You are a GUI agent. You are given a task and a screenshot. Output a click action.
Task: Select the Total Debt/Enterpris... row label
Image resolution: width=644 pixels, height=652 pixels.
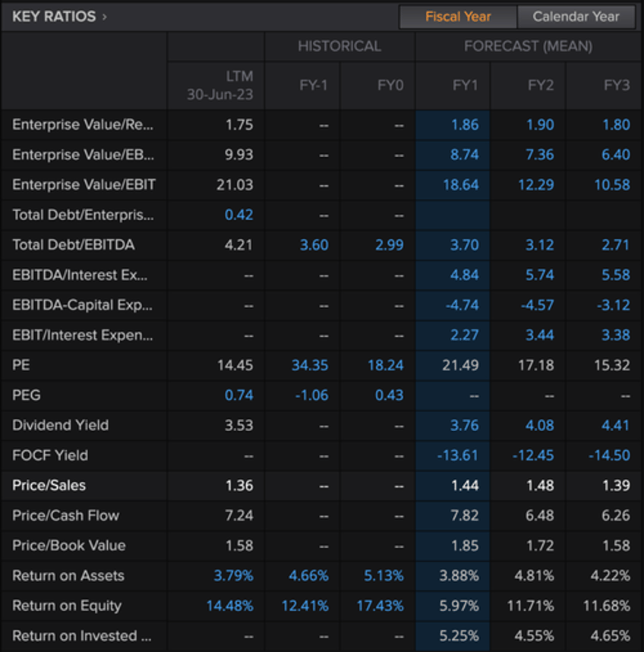click(x=83, y=215)
